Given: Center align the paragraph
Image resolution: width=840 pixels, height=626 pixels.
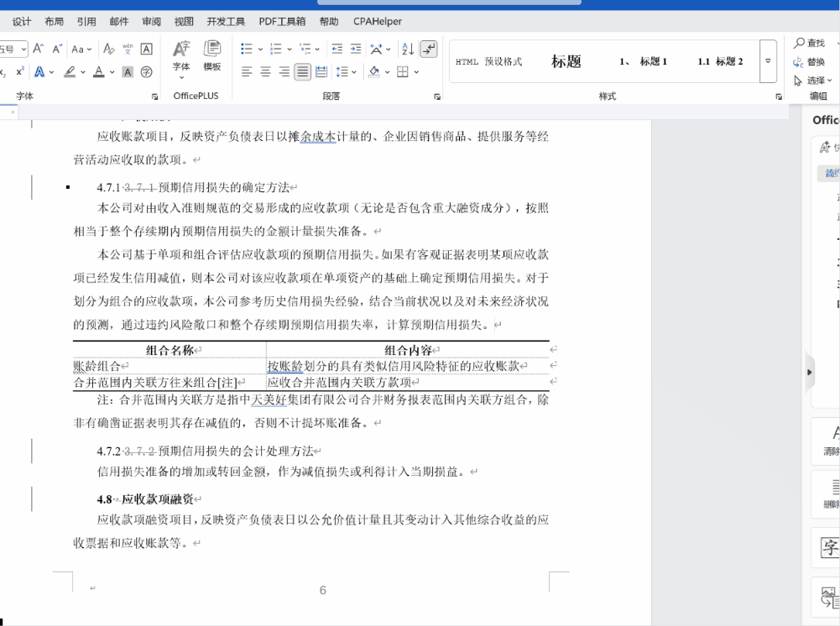Looking at the screenshot, I should (265, 72).
